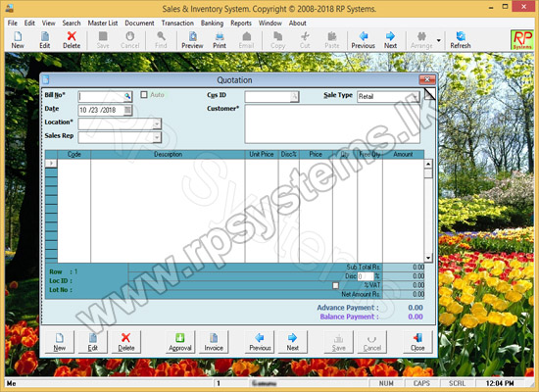Expand the Location dropdown
The height and width of the screenshot is (392, 539).
click(157, 123)
